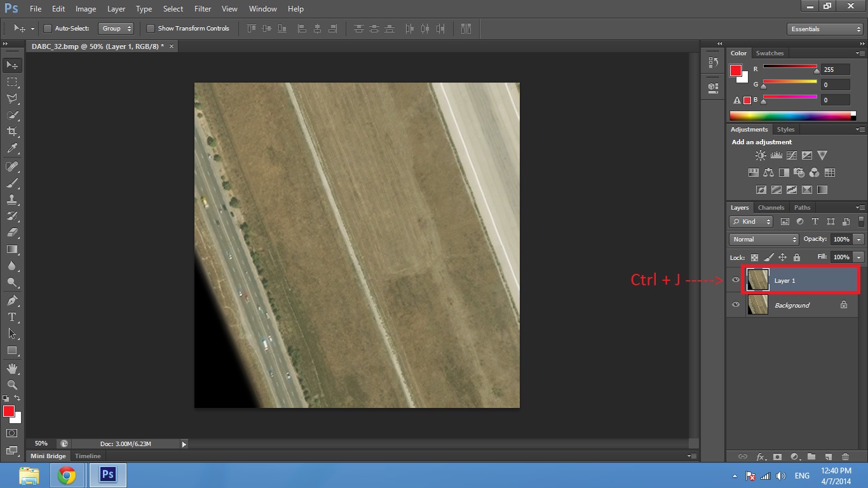
Task: Select the Hand tool
Action: pos(12,369)
